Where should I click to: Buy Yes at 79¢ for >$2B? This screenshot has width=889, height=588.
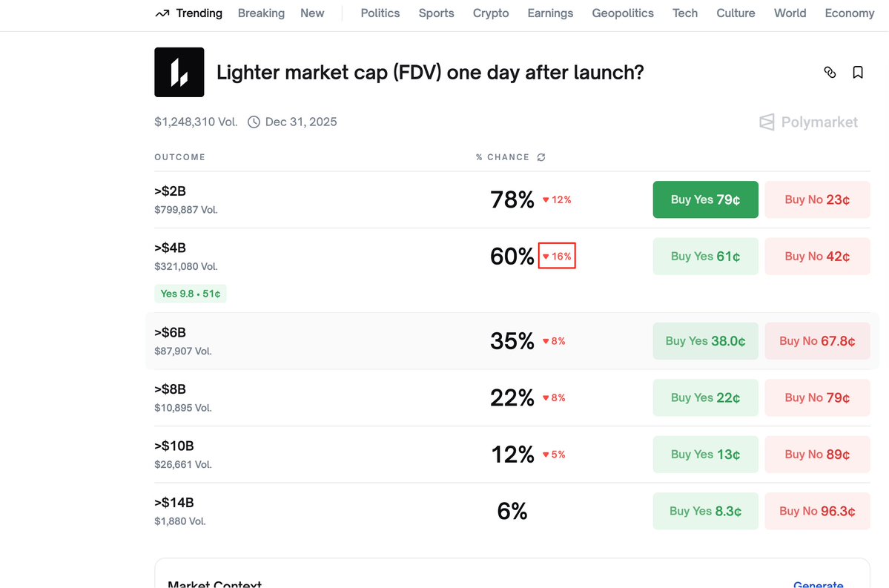tap(705, 199)
